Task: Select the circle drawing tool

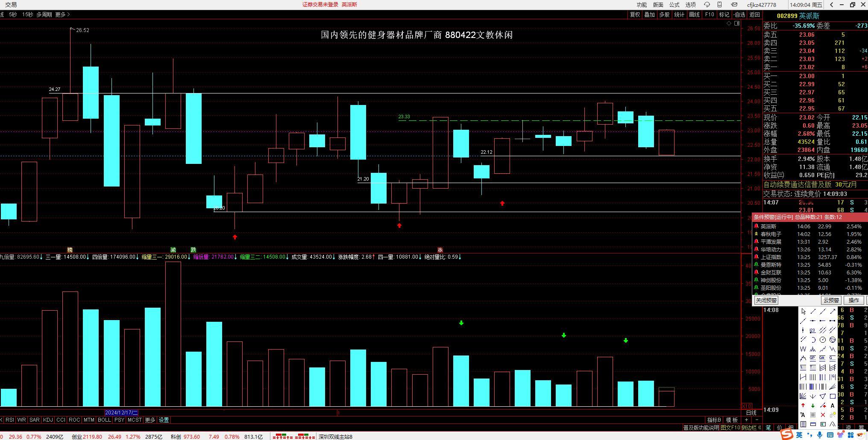Action: tap(823, 340)
